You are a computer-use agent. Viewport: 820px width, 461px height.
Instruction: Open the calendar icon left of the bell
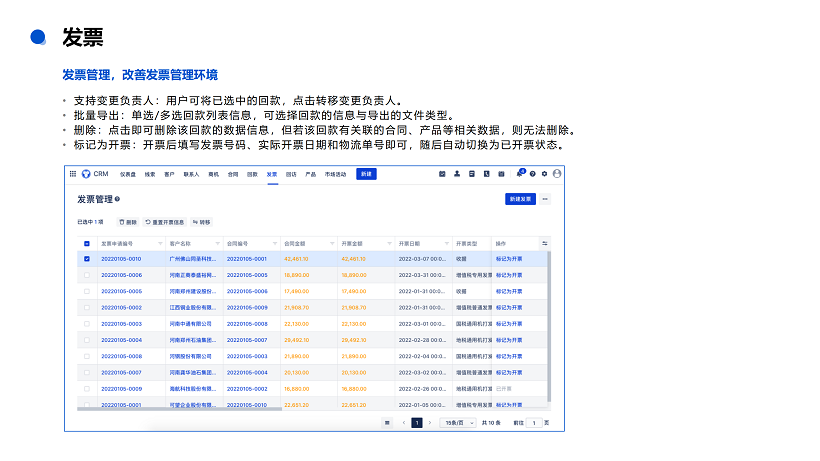click(501, 174)
